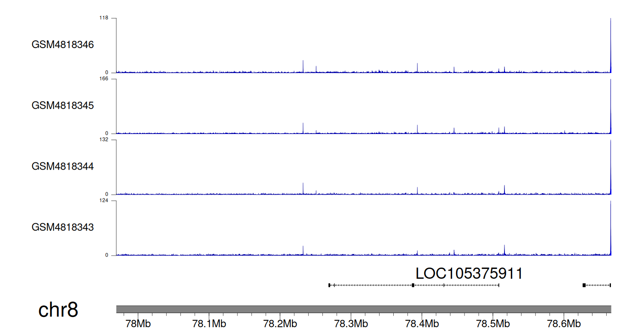Click the chr8 chromosome label
The height and width of the screenshot is (335, 644).
58,310
